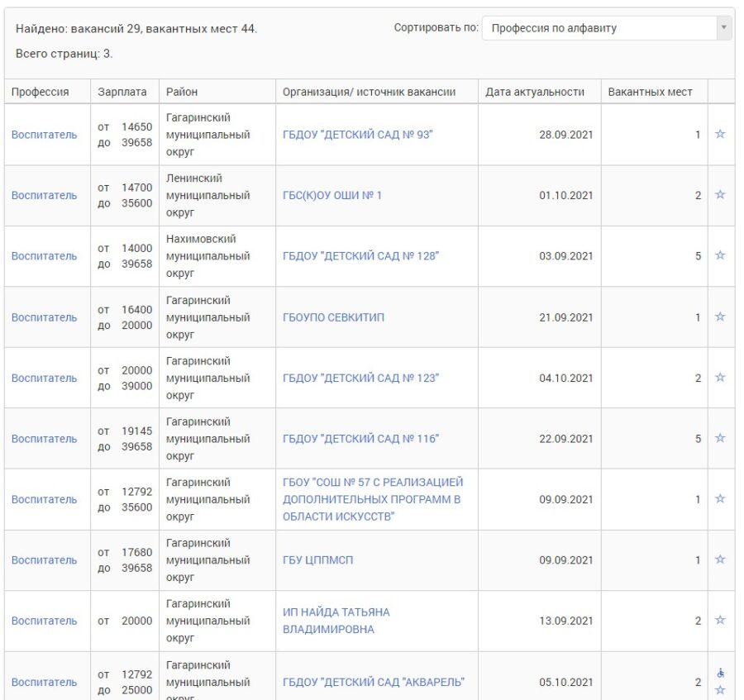Favorite the ГБОУПО СЕВКИТИП vacancy with its star
The height and width of the screenshot is (700, 744).
[x=719, y=317]
